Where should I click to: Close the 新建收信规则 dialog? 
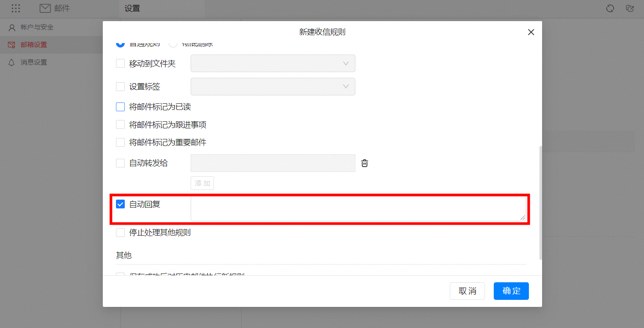[531, 32]
